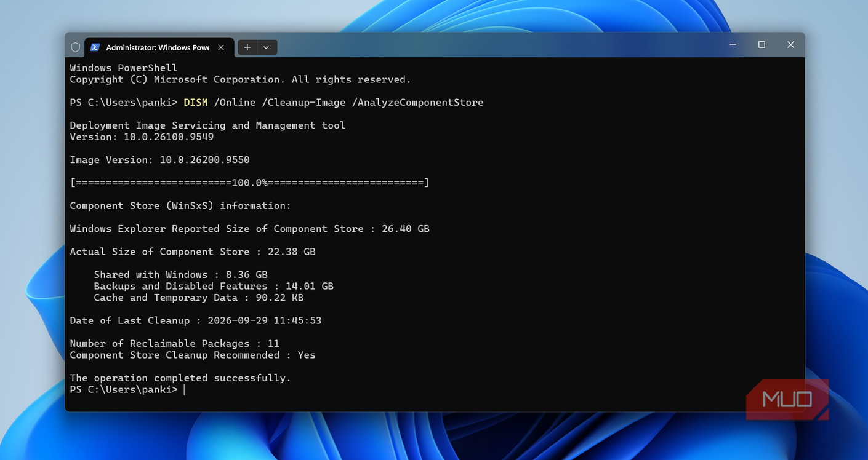Viewport: 868px width, 460px height.
Task: Click the Actual Size of Component Store line
Action: click(x=193, y=252)
